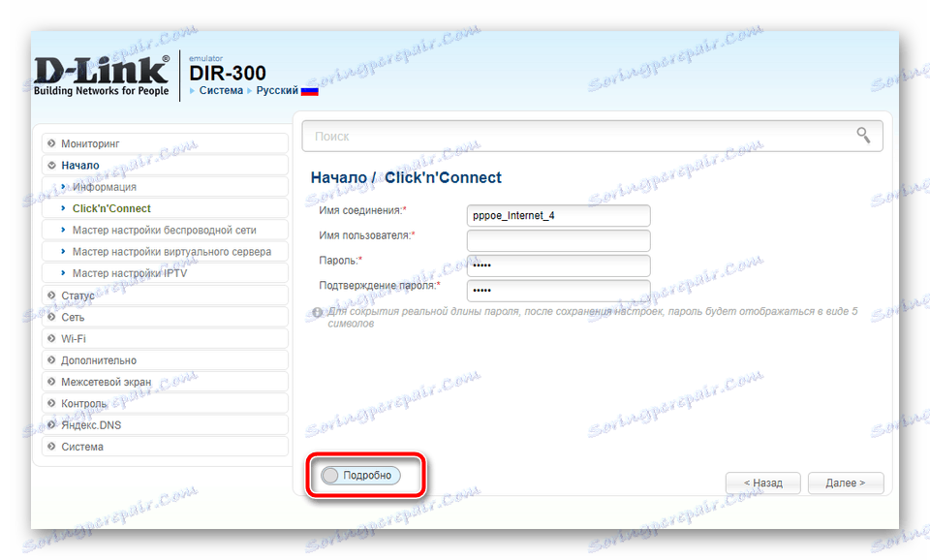Click the arrow icon beside Статус
This screenshot has width=930, height=560.
50,295
